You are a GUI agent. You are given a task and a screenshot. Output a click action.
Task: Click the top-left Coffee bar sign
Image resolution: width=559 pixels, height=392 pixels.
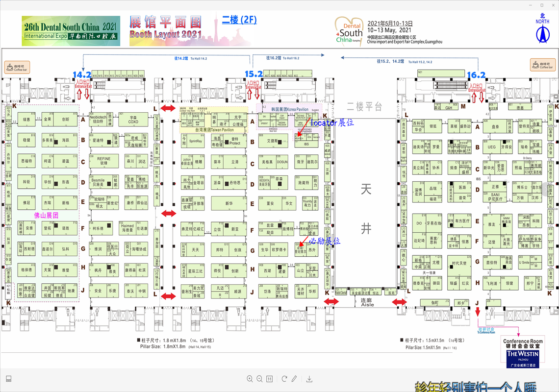[x=17, y=67]
